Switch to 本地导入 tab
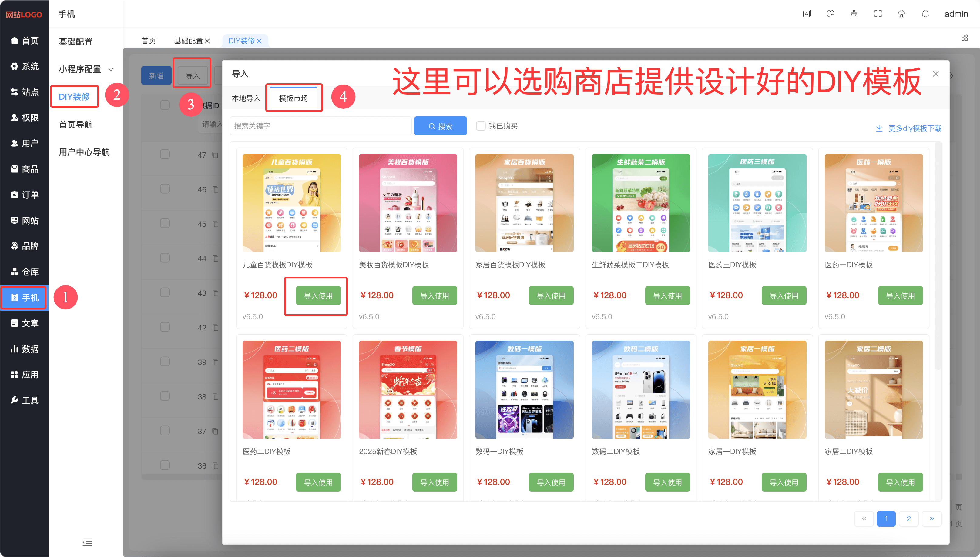Image resolution: width=980 pixels, height=557 pixels. (x=246, y=98)
